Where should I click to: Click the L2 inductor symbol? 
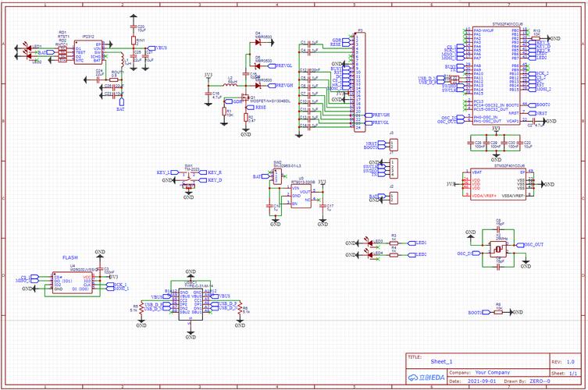click(231, 84)
